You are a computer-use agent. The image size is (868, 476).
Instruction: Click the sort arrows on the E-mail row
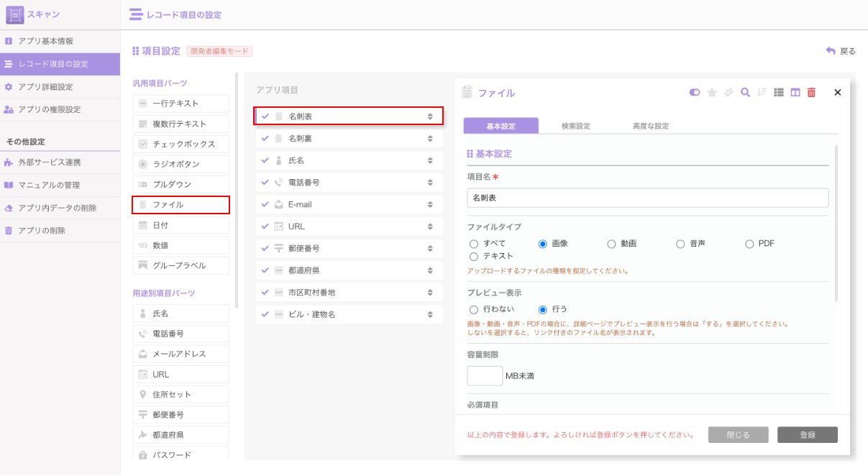click(x=429, y=204)
